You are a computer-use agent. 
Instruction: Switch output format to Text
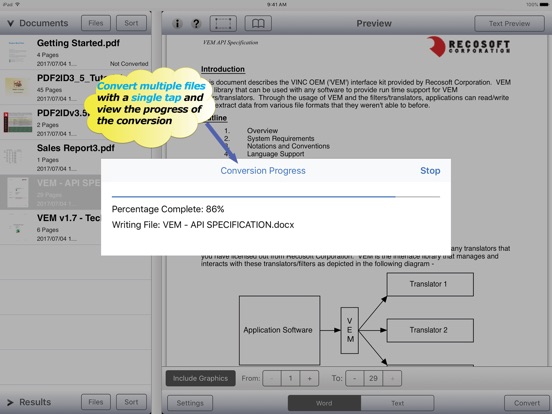[x=397, y=403]
